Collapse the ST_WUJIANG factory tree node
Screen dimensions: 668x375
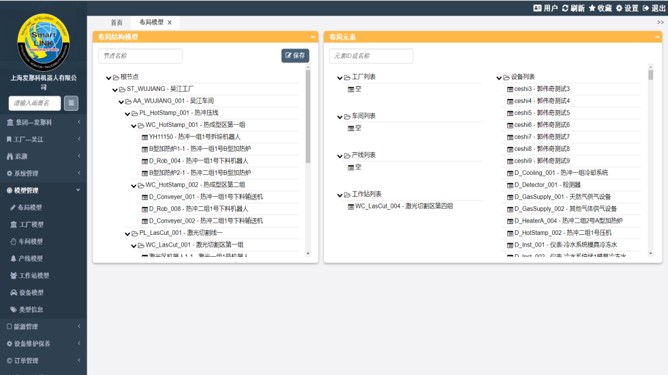coord(115,89)
